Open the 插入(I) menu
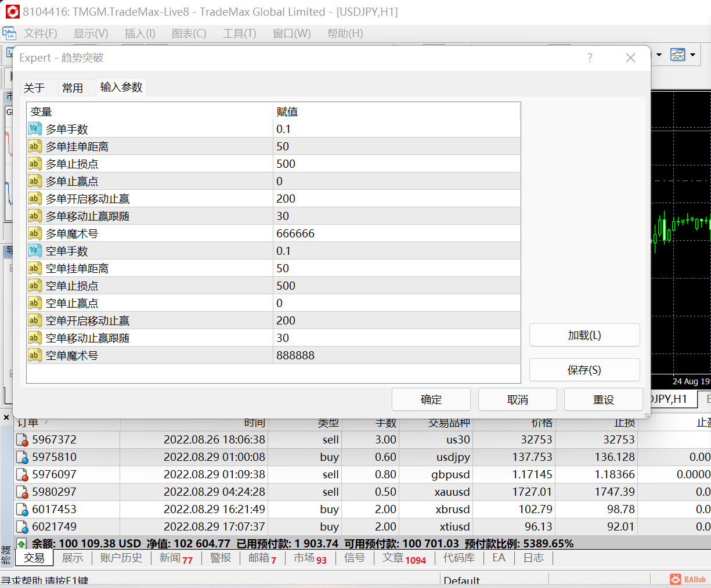The width and height of the screenshot is (711, 588). [x=140, y=34]
